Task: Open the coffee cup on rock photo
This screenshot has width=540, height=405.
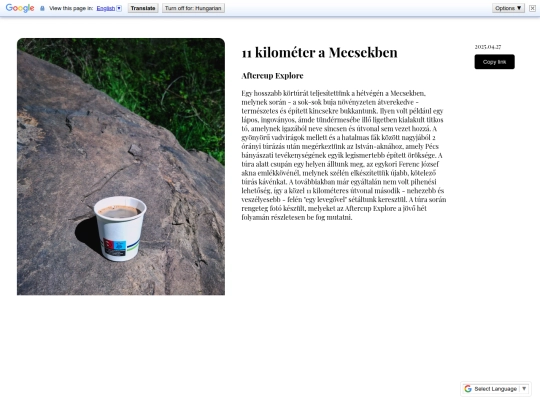Action: [121, 166]
